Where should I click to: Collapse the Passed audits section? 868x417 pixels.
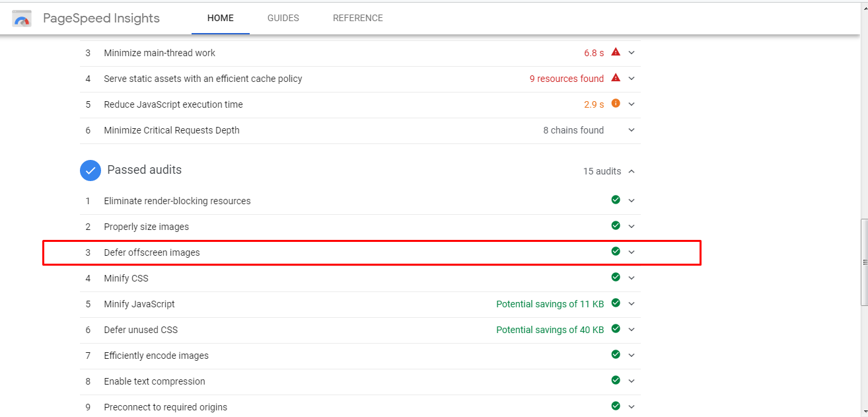coord(631,171)
